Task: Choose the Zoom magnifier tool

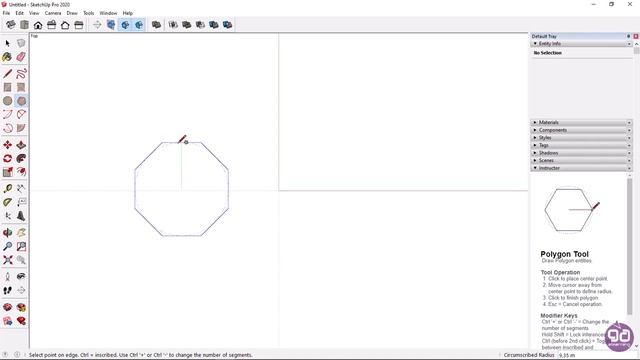Action: coord(7,247)
